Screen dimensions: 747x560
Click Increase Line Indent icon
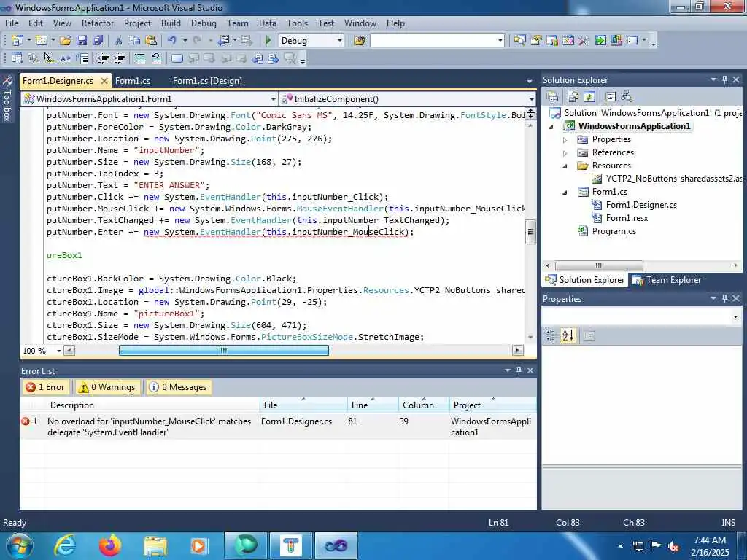(119, 58)
